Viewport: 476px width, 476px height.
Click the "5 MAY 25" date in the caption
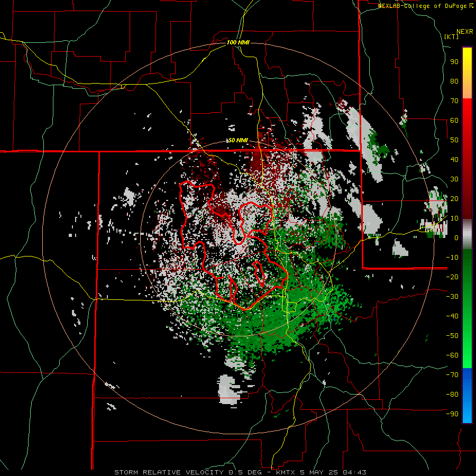(x=319, y=472)
